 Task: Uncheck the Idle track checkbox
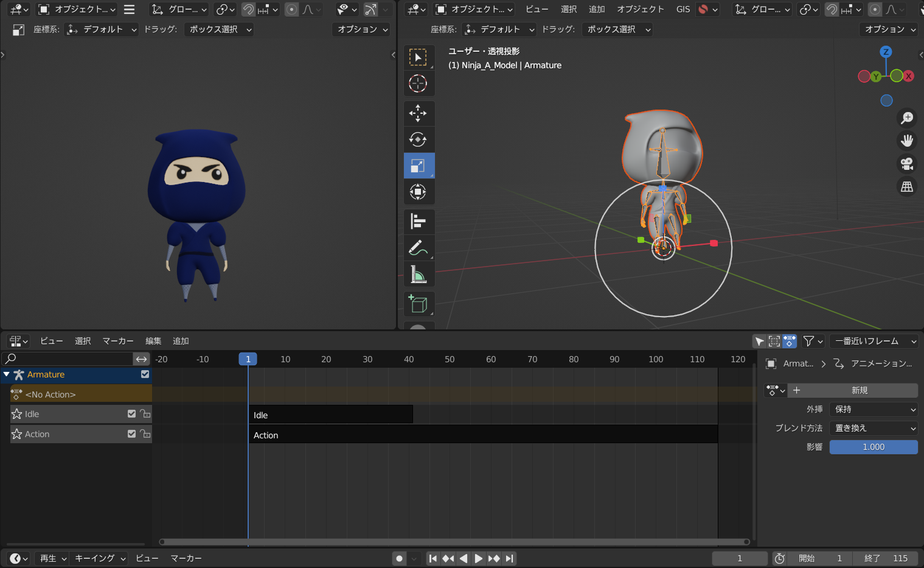131,413
